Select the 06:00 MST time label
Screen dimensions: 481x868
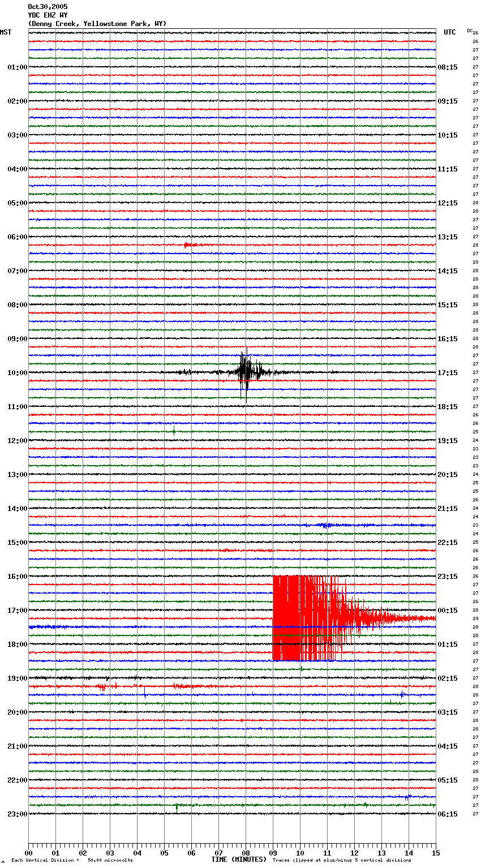point(17,237)
